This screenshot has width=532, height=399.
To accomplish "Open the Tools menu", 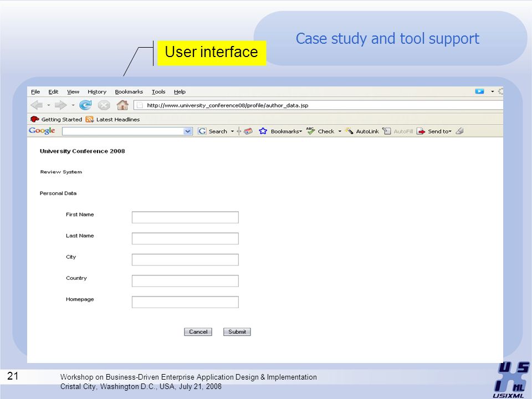I will tap(158, 91).
